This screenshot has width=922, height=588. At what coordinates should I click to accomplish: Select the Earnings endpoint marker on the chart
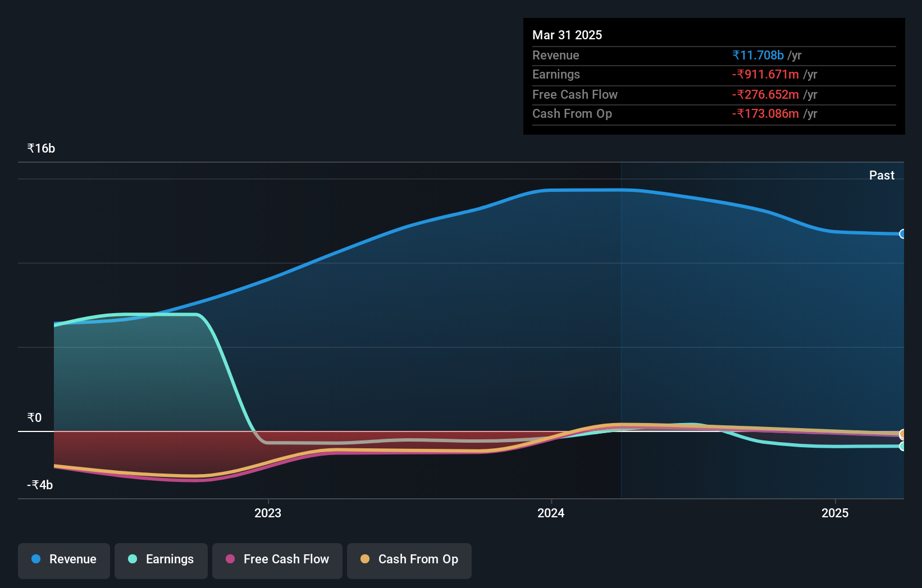coord(903,447)
